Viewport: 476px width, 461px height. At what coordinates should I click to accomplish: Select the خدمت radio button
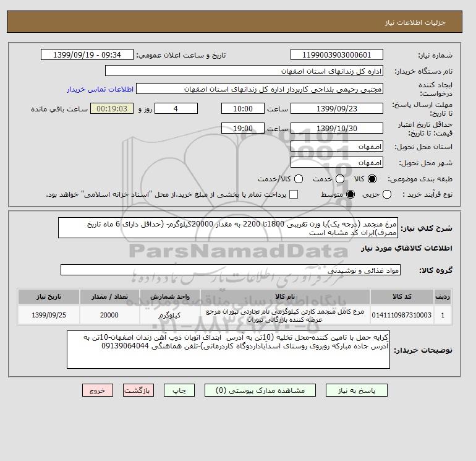pyautogui.click(x=340, y=179)
